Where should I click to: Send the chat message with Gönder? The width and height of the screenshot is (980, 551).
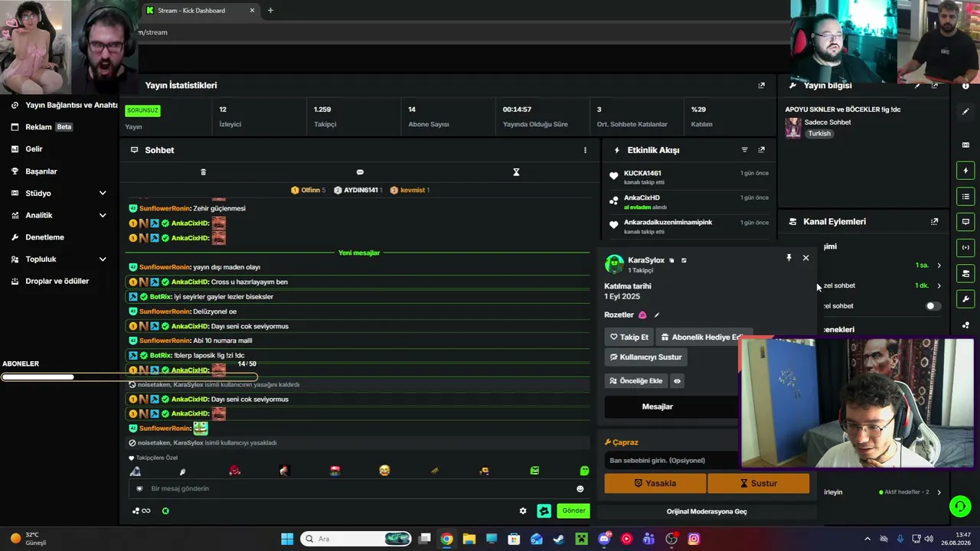(x=573, y=510)
